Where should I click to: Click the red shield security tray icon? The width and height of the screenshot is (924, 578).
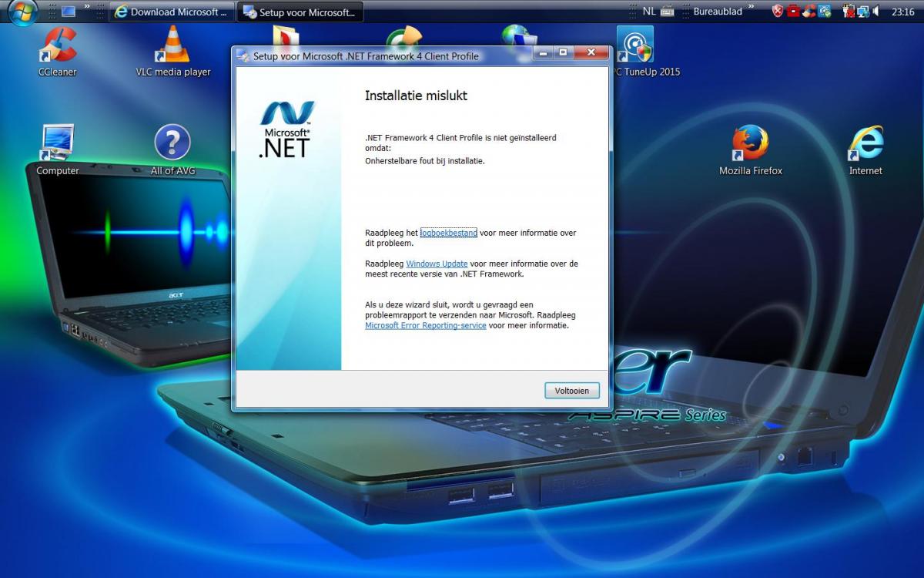click(x=778, y=12)
